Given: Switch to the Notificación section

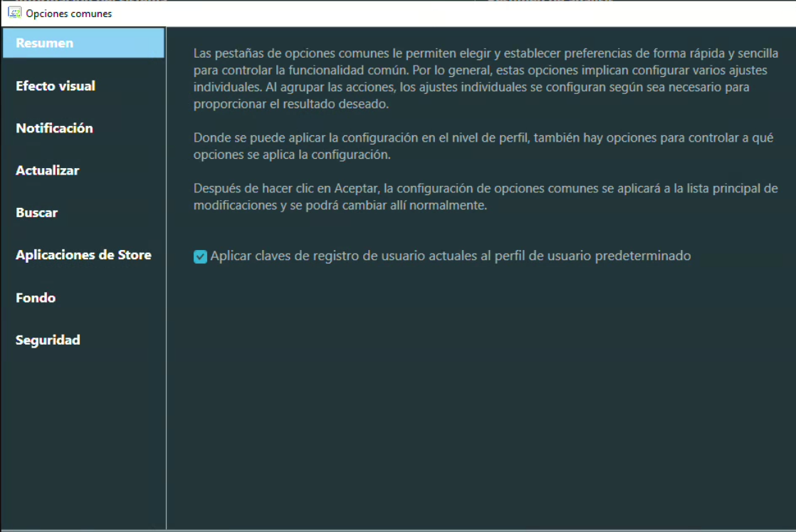Looking at the screenshot, I should pyautogui.click(x=54, y=128).
